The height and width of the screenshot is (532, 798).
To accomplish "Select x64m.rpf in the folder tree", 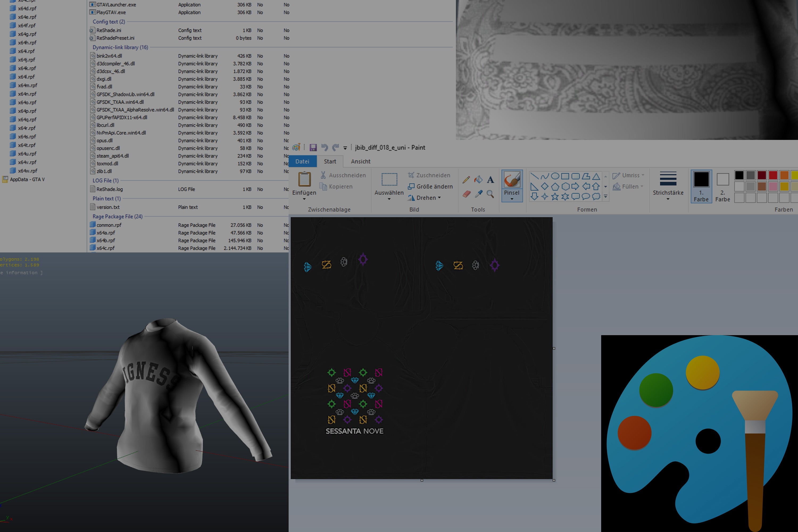I will [x=27, y=85].
